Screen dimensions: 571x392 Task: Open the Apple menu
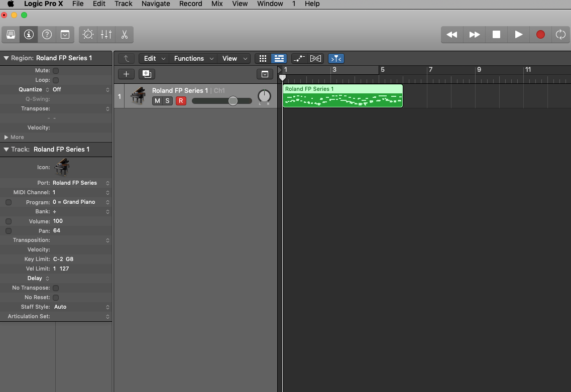11,4
